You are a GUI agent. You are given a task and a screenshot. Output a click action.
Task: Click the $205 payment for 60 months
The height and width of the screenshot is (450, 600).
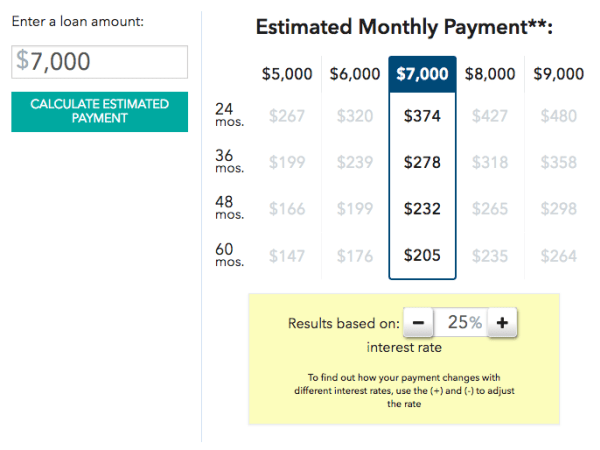(422, 256)
